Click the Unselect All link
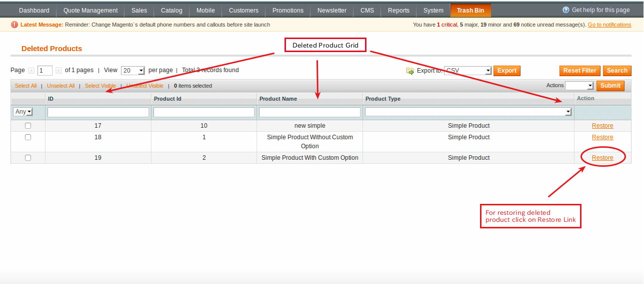Screen dimensions: 644x284 point(61,86)
